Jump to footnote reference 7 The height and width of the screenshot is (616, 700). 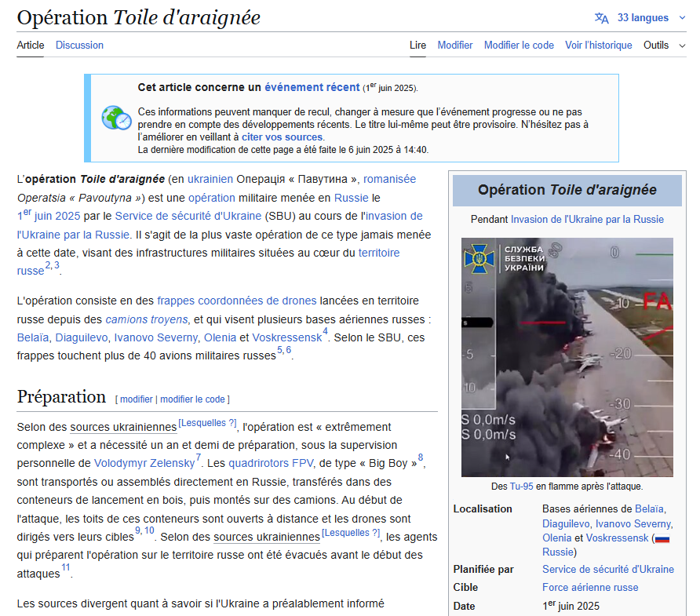point(199,457)
